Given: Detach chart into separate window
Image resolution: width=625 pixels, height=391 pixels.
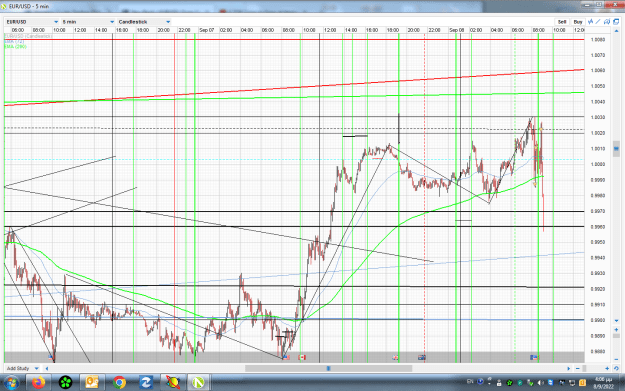Looking at the screenshot, I should point(616,22).
